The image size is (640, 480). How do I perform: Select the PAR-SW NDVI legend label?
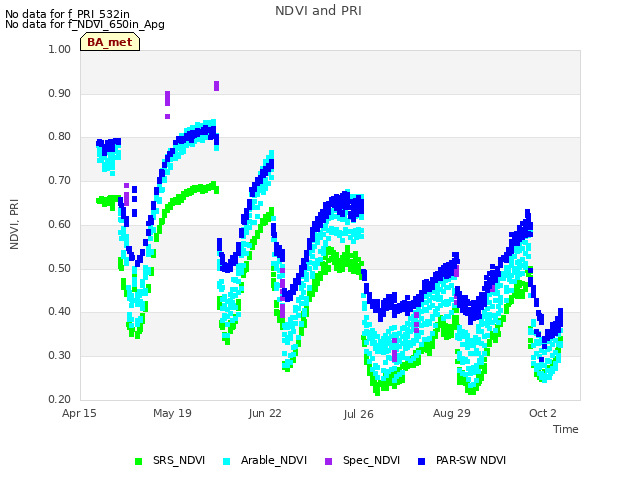pyautogui.click(x=471, y=460)
